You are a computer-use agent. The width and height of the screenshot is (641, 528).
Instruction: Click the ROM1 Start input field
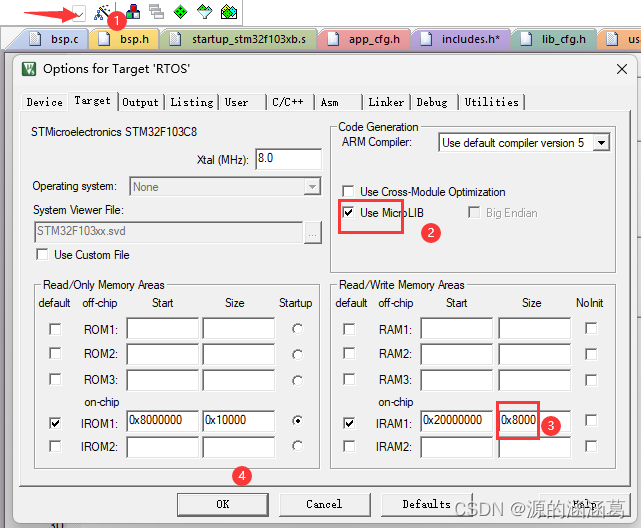pyautogui.click(x=163, y=328)
